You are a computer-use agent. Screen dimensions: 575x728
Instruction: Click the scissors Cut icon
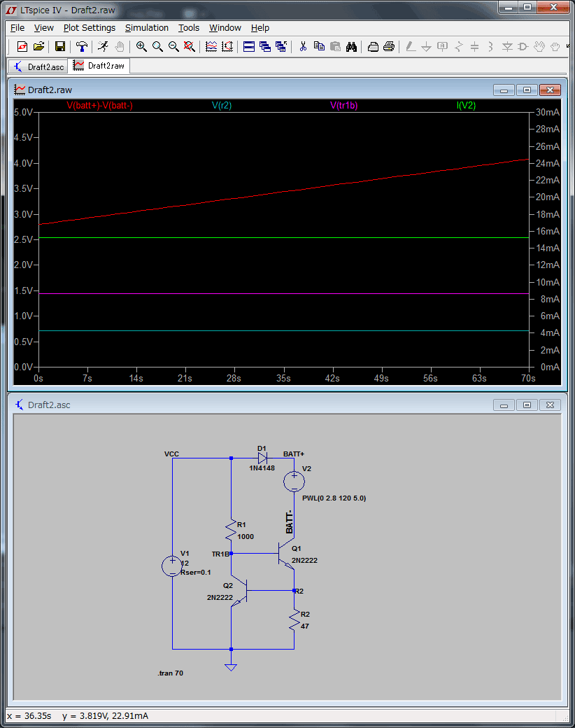303,46
